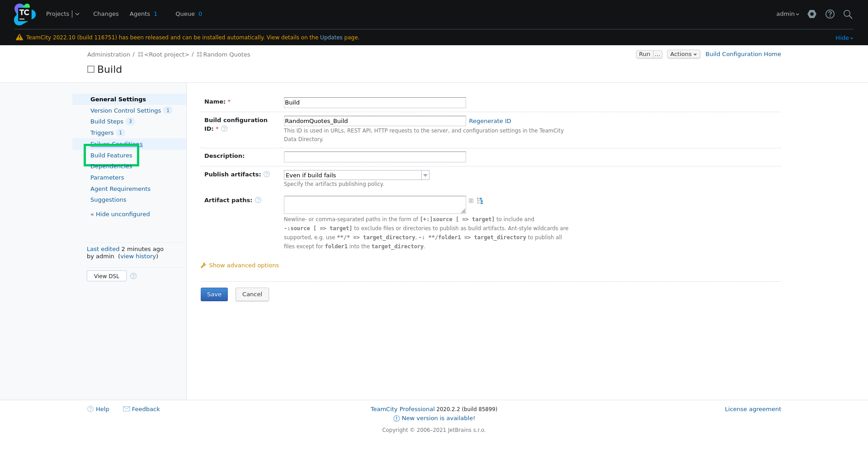Open the Actions dropdown
Viewport: 868px width, 450px height.
(684, 54)
